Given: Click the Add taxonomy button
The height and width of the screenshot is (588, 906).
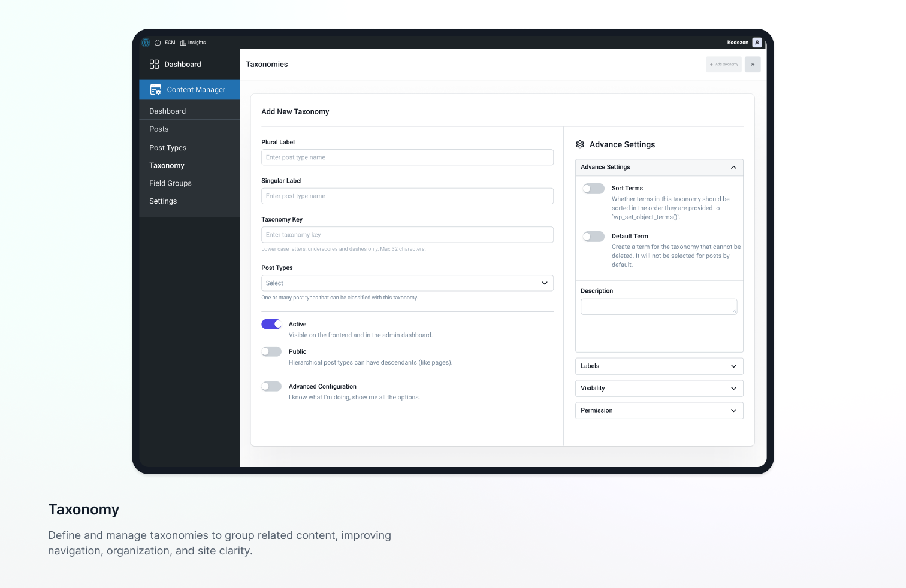Looking at the screenshot, I should pyautogui.click(x=723, y=64).
